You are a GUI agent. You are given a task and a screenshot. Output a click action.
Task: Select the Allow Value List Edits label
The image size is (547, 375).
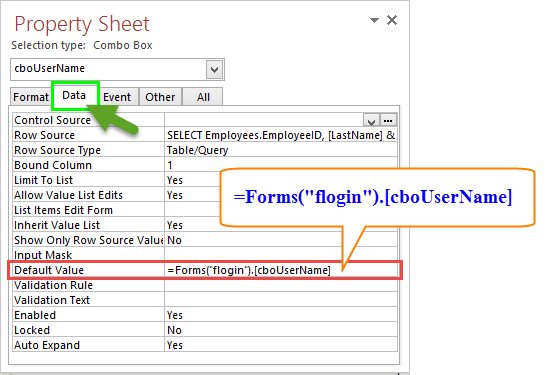point(68,195)
